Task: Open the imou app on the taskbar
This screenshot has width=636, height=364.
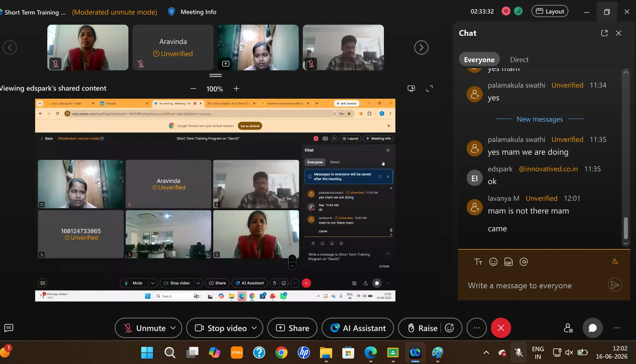Action: point(237,353)
